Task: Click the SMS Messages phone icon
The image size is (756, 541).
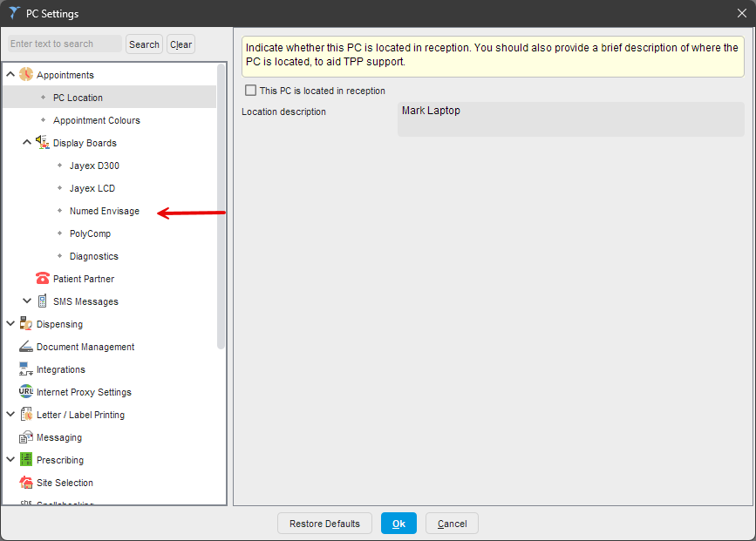Action: pos(42,301)
